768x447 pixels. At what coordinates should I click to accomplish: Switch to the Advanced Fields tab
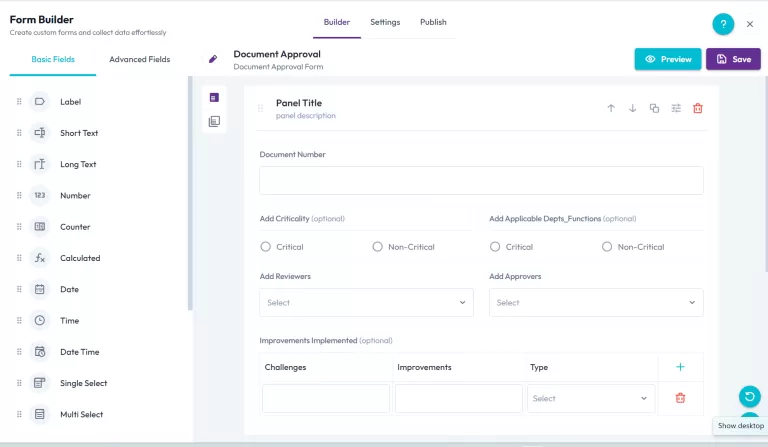tap(139, 60)
